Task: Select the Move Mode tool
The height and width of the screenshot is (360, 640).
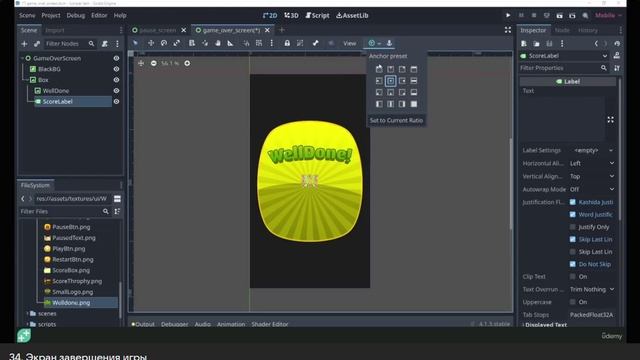Action: [151, 43]
